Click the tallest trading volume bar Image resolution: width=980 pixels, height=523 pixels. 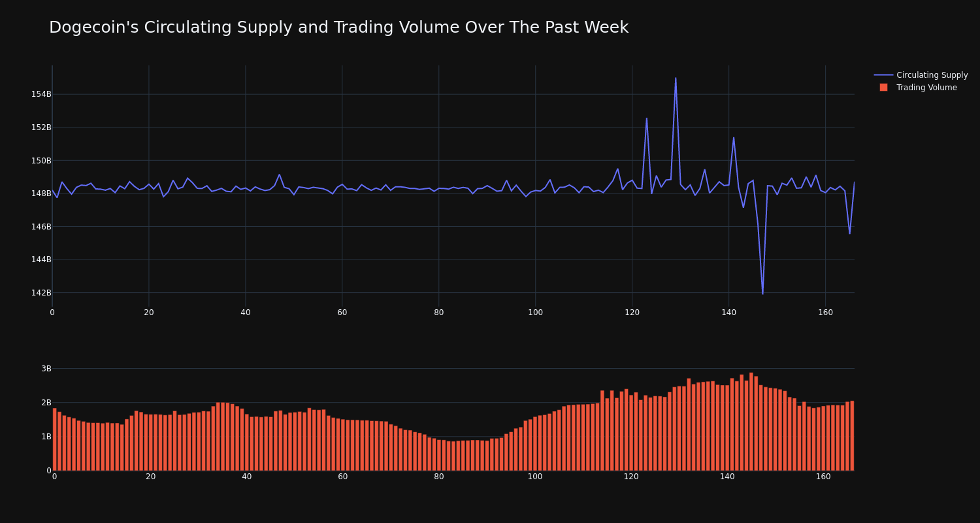point(751,422)
